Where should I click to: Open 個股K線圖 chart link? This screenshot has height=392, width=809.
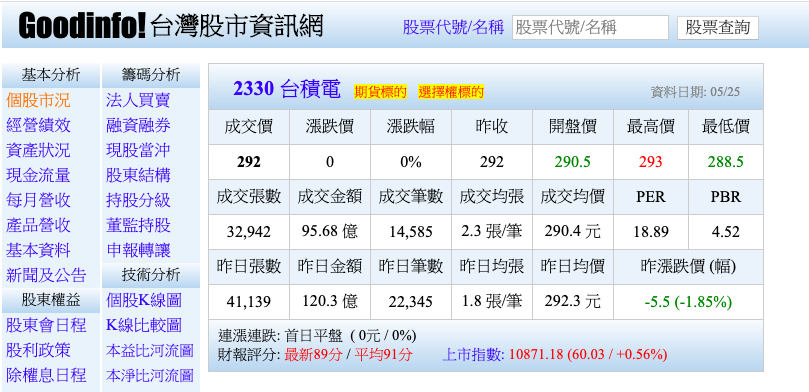pos(144,300)
